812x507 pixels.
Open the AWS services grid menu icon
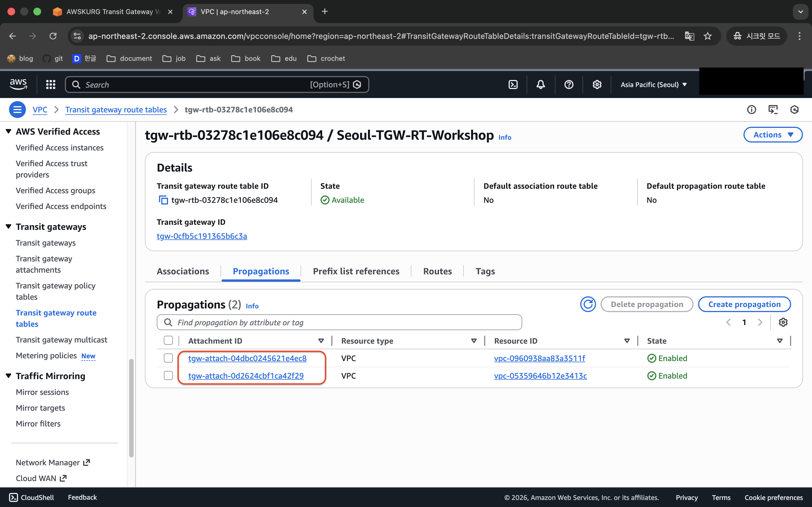tap(51, 84)
